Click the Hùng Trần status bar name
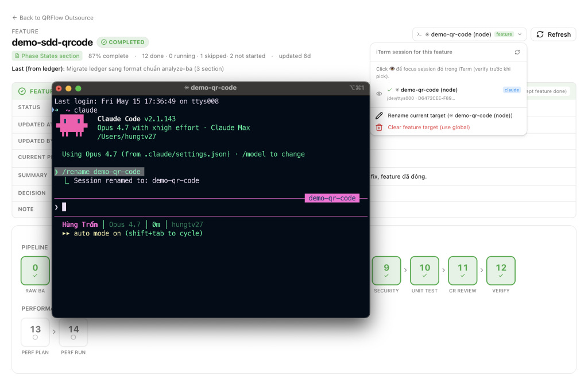The height and width of the screenshot is (379, 588). click(80, 225)
